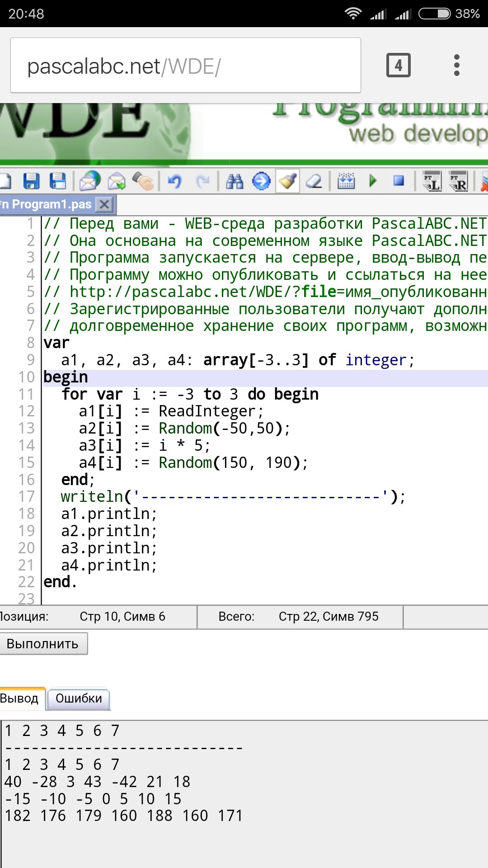Click the blue circle arrow icon
488x868 pixels.
pyautogui.click(x=261, y=181)
